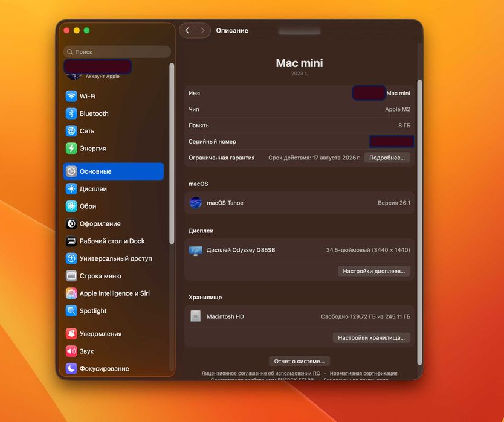Open Лицензионное соглашение об использовании ПО link

coord(260,373)
